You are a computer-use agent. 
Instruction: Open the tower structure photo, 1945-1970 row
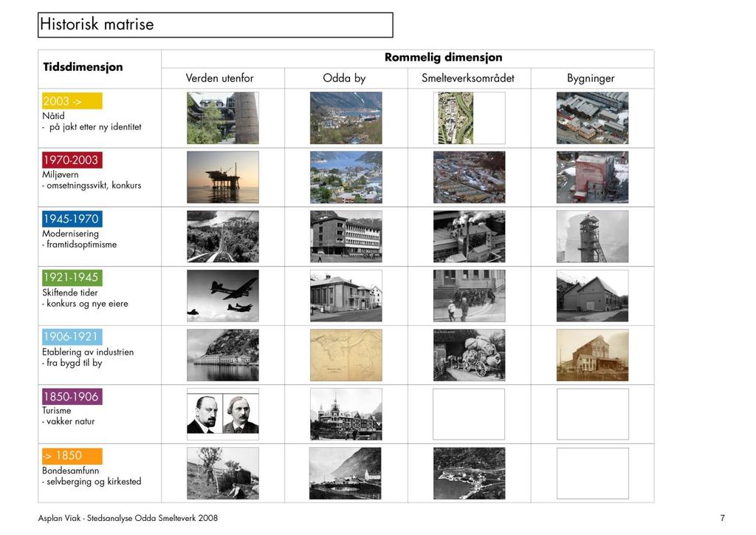[593, 236]
